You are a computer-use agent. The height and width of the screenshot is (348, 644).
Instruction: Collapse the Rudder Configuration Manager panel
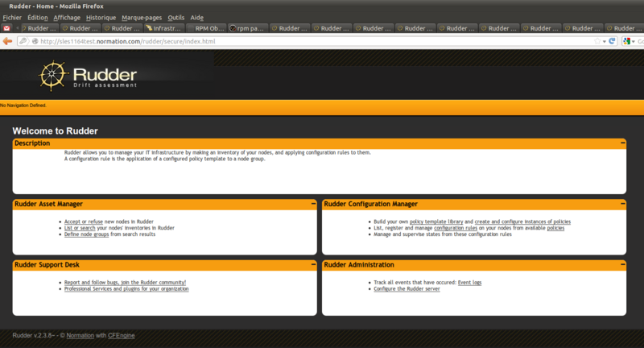pos(622,204)
